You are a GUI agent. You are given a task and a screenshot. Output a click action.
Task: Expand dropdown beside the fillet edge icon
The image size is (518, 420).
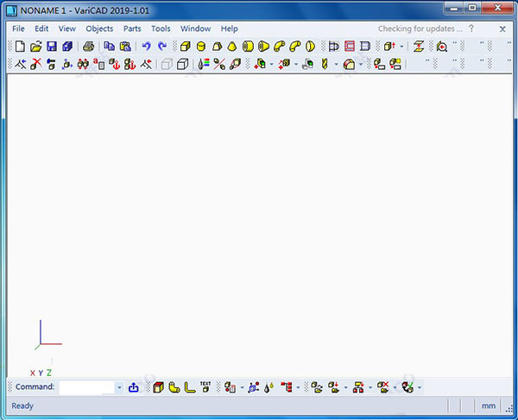pos(361,64)
